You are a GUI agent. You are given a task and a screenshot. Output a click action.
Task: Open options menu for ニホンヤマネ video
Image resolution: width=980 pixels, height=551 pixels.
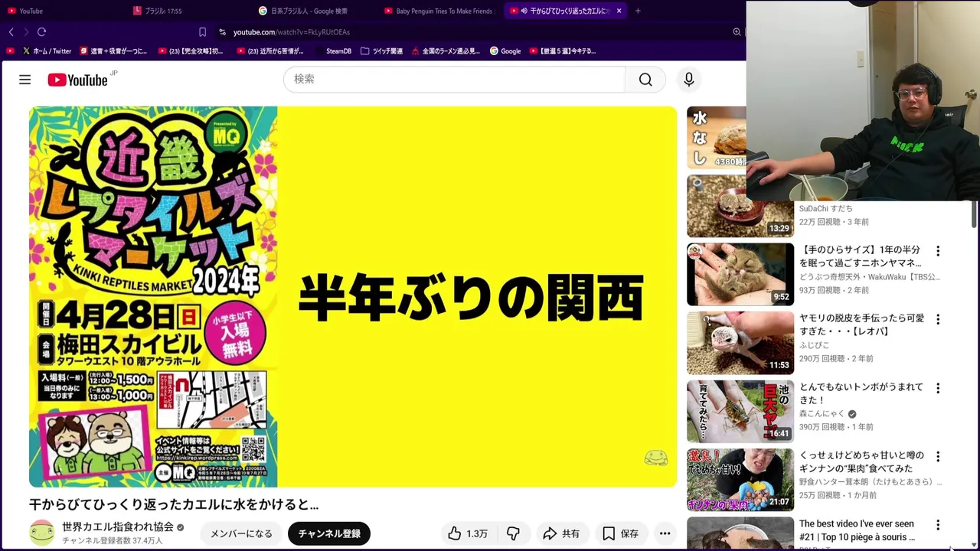coord(938,251)
